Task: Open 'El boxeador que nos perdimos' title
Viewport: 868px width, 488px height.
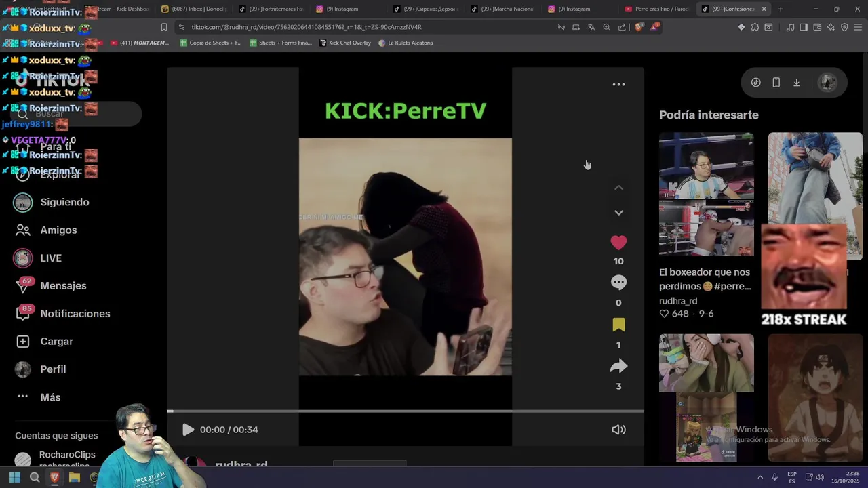Action: [705, 279]
